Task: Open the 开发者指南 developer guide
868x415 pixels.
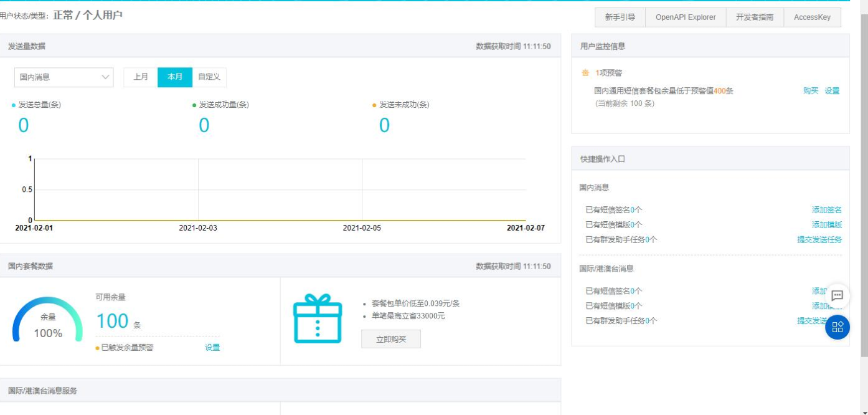Action: [755, 17]
